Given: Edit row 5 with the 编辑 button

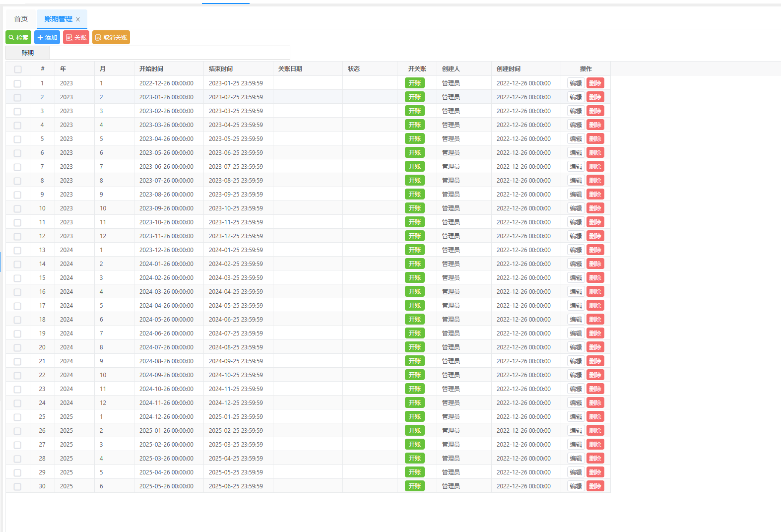Looking at the screenshot, I should 576,139.
